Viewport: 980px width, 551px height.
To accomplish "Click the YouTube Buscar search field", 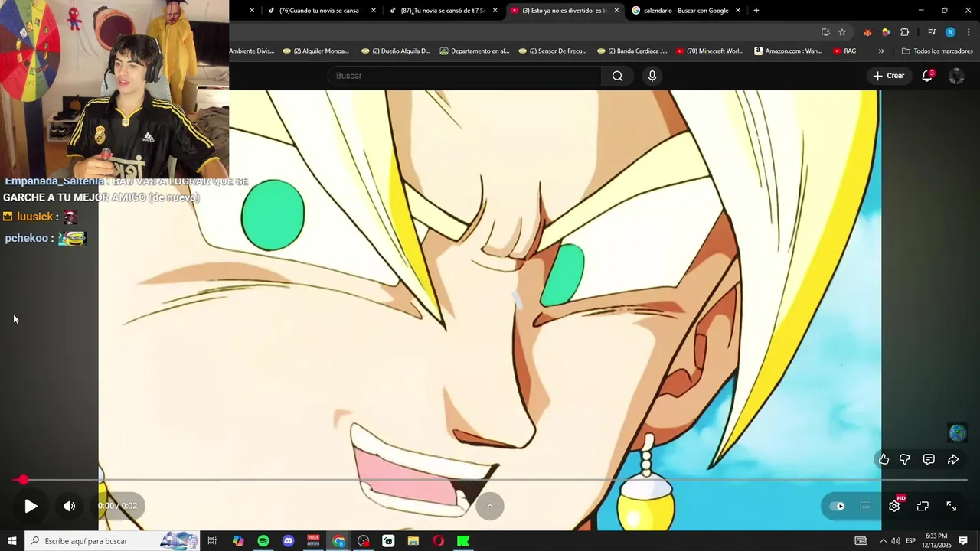I will coord(465,76).
